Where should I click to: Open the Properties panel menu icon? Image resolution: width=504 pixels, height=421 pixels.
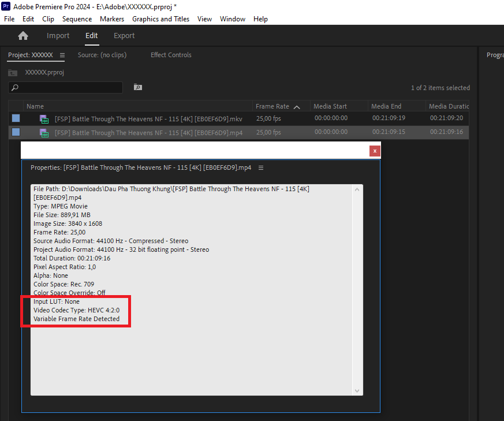click(261, 167)
